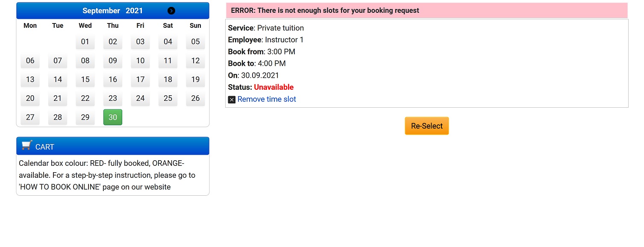This screenshot has height=247, width=644.
Task: Click the Remove time slot link
Action: 267,99
